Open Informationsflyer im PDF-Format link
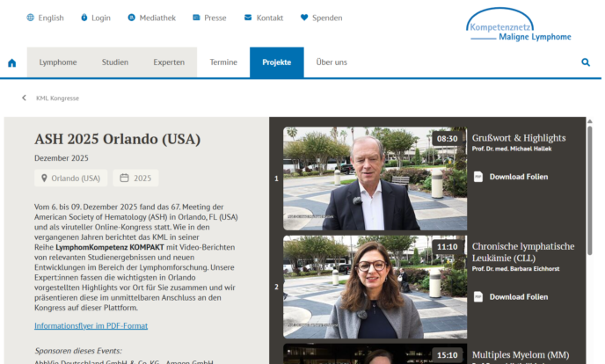This screenshot has width=605, height=364. pos(91,325)
